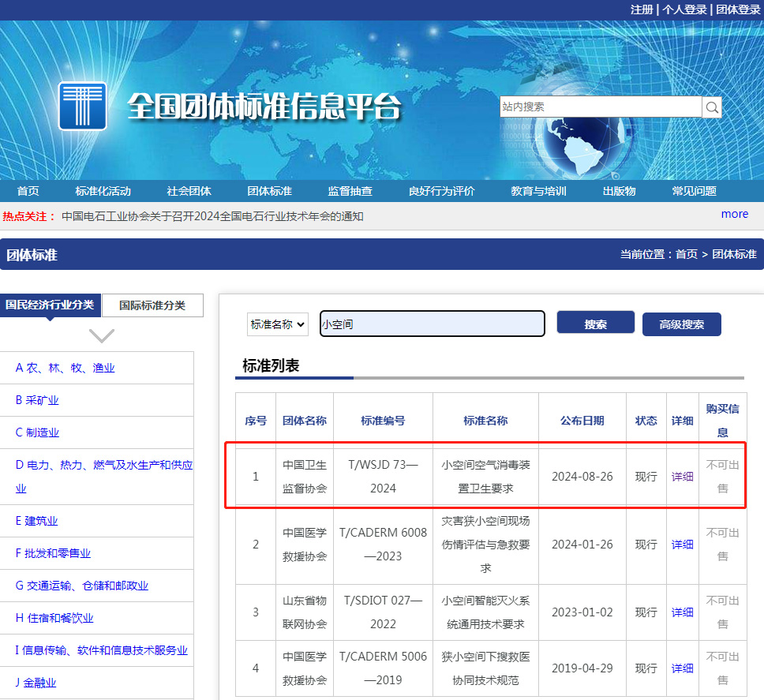Viewport: 764px width, 700px height.
Task: Click the 标准列表 heading
Action: [271, 365]
